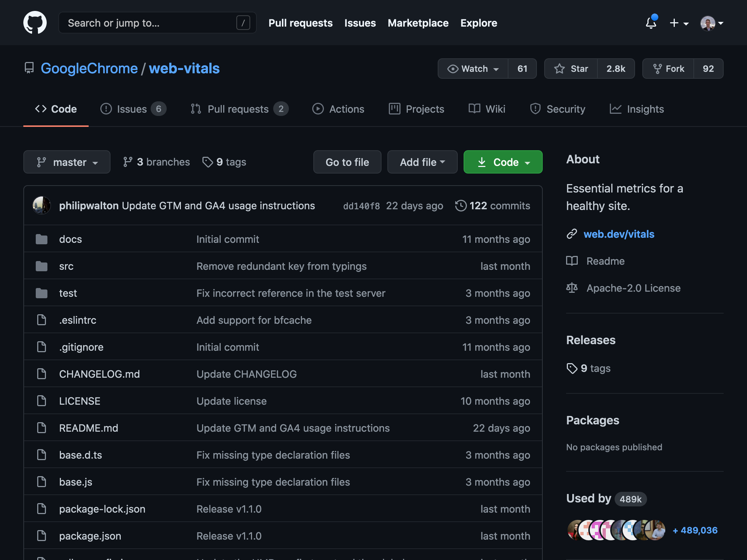Open the Watch dropdown menu

click(473, 69)
